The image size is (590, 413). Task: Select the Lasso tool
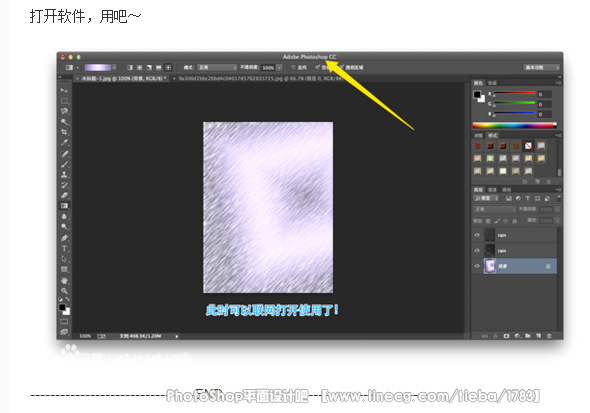(x=64, y=111)
